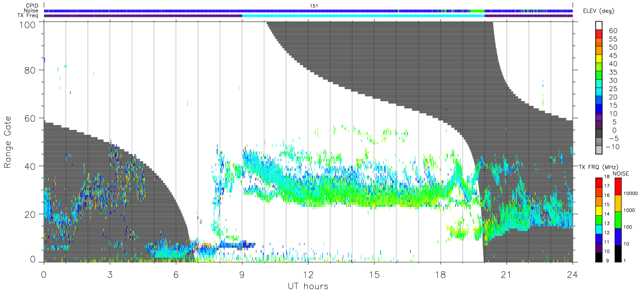Click TX FRQ legend value 14
Viewport: 644px width, 297px height.
(606, 214)
